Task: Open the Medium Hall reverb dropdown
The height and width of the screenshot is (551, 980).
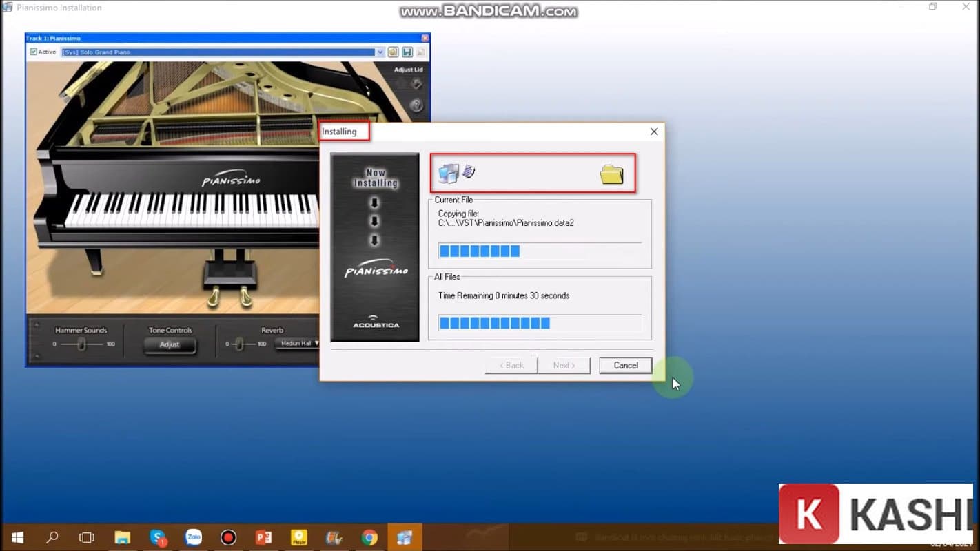Action: [298, 343]
